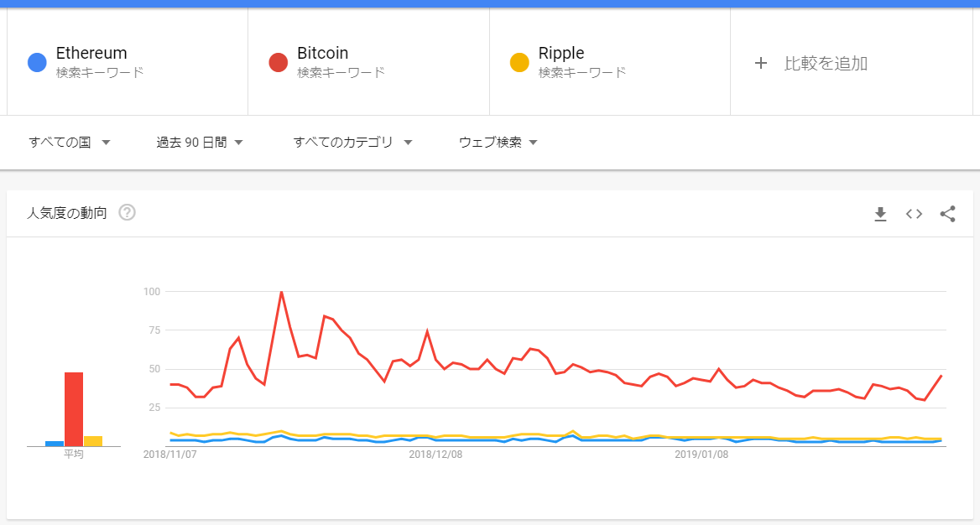Click the blue Ethereum color dot
Screen dimensions: 980x525
(37, 63)
